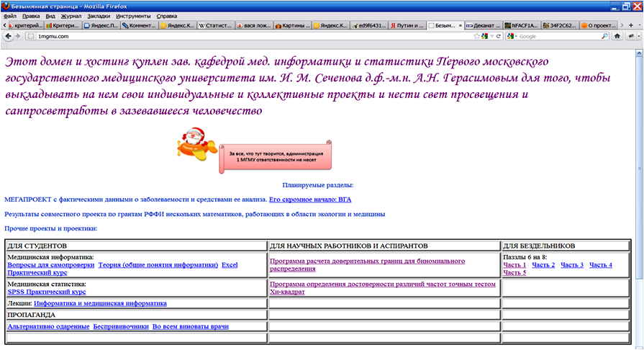Switch to the Картины ... tab
The image size is (644, 350).
coord(292,25)
